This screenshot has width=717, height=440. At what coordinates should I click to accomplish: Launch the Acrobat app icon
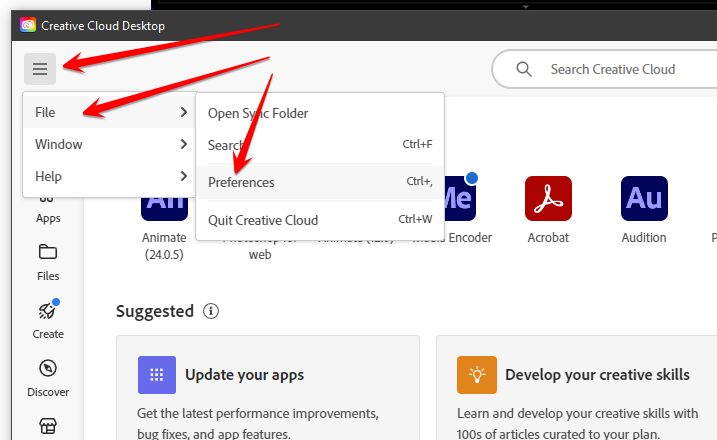(548, 199)
